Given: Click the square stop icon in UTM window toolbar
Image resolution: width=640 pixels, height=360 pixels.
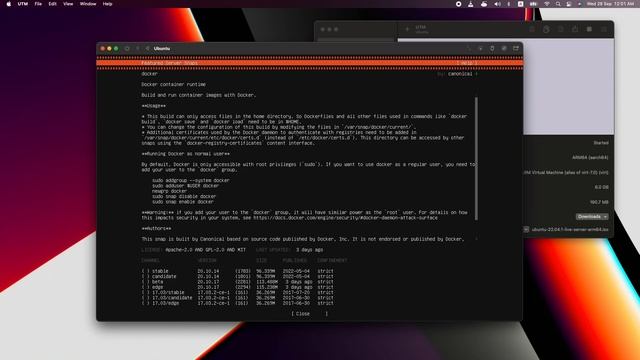Looking at the screenshot, I should [589, 29].
